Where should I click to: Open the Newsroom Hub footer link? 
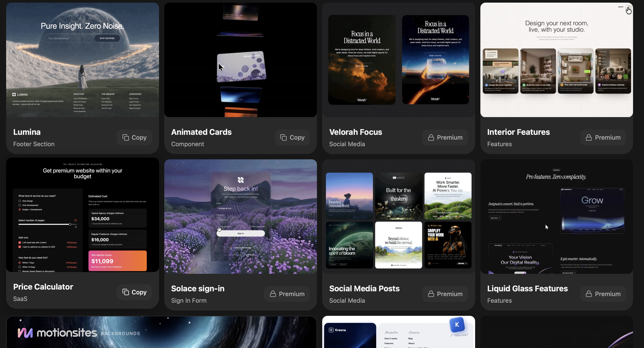(x=107, y=105)
